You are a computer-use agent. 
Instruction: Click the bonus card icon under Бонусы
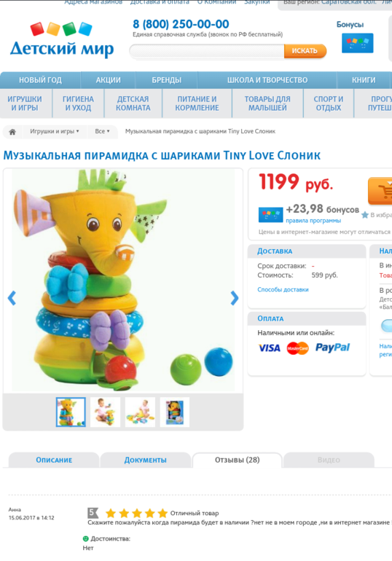[x=357, y=43]
